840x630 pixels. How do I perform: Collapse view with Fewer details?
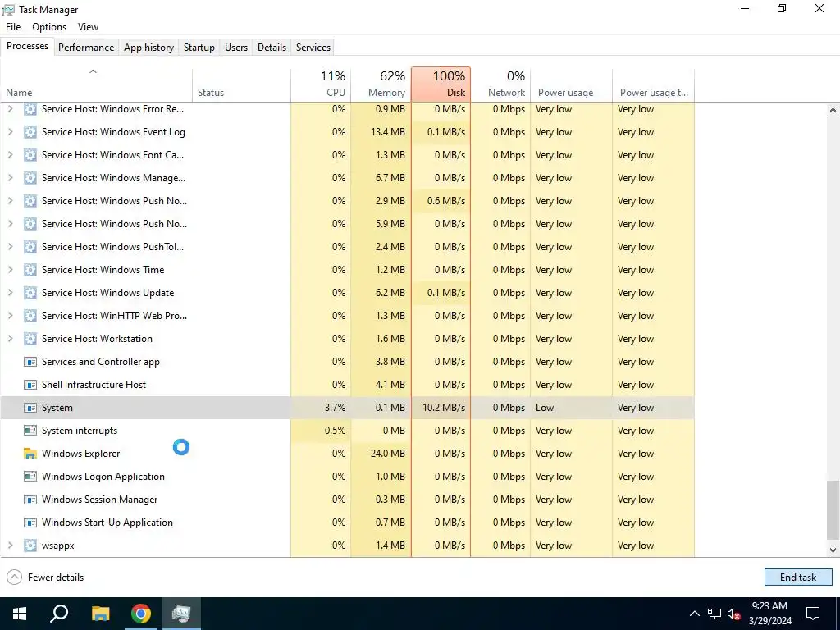coord(46,577)
